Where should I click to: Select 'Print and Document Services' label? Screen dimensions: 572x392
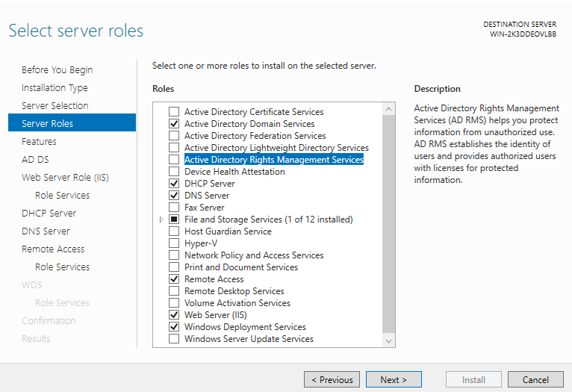coord(241,267)
